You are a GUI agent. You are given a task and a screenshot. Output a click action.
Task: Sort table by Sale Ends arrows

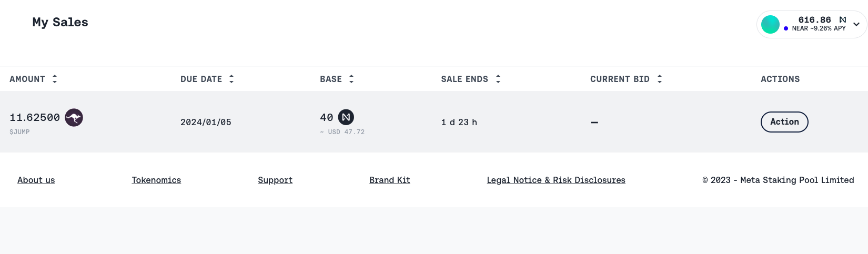(x=498, y=79)
